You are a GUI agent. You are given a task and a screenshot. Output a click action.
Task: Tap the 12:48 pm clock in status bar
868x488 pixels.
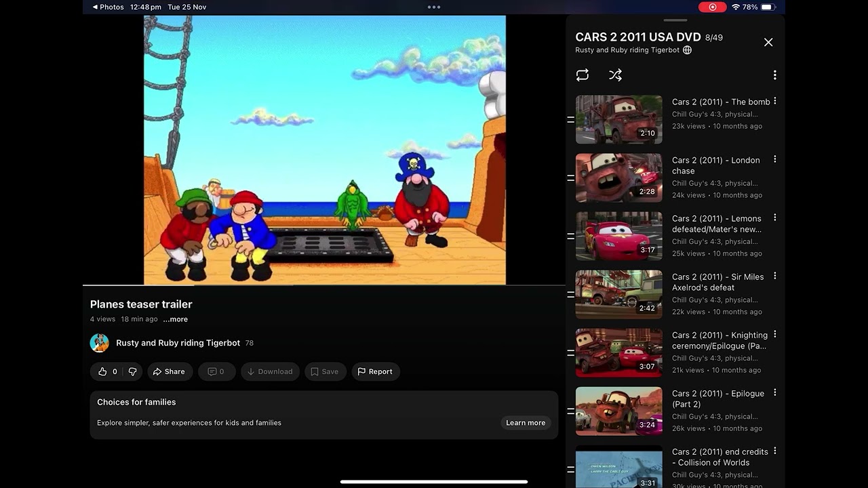146,7
